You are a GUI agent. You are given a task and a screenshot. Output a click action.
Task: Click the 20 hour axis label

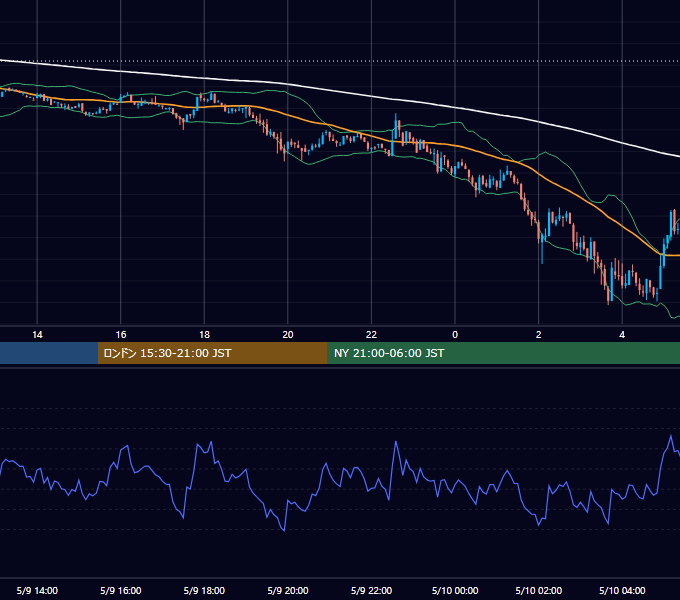(x=288, y=335)
